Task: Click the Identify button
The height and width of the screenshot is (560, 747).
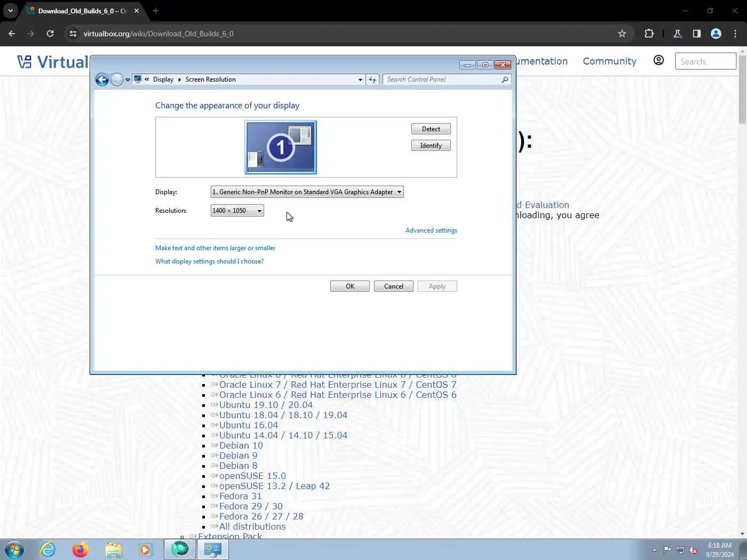Action: (431, 146)
